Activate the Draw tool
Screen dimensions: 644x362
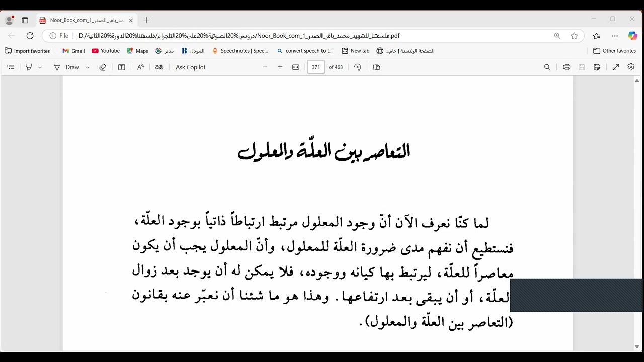click(x=66, y=67)
